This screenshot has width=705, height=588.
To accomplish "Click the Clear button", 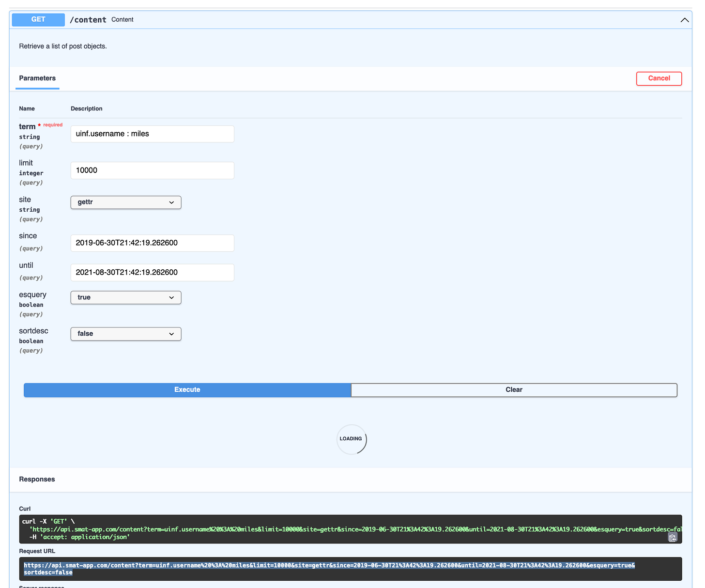I will (x=514, y=390).
